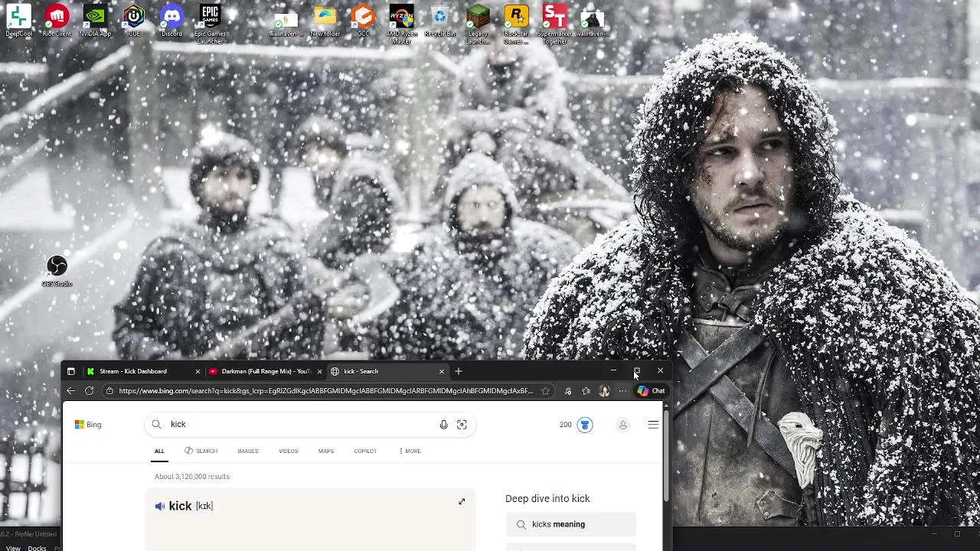
Task: Open the COPILOT results tab
Action: (x=365, y=451)
